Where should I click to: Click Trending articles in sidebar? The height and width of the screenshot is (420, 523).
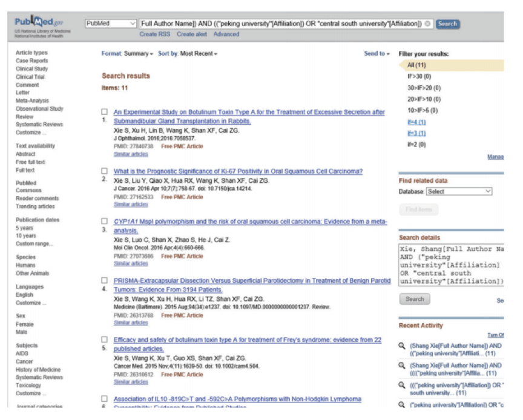[35, 206]
